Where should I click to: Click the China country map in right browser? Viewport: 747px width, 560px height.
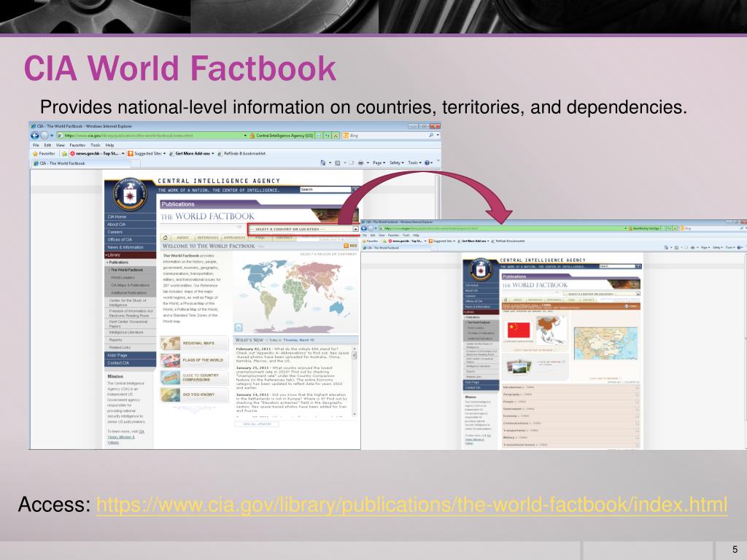click(x=606, y=343)
